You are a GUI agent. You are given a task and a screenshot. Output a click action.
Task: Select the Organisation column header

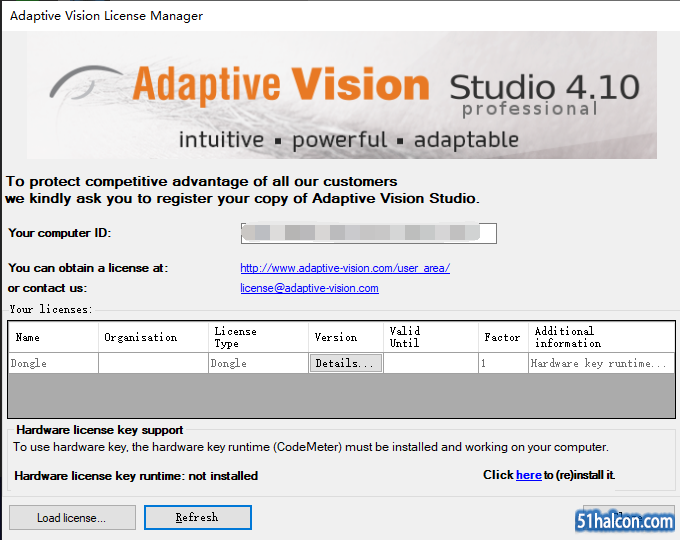tap(153, 337)
